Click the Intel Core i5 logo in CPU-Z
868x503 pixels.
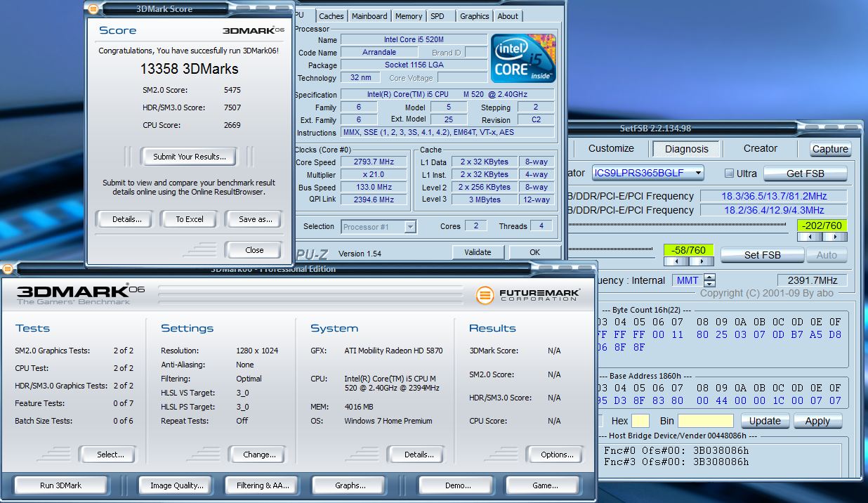tap(524, 58)
